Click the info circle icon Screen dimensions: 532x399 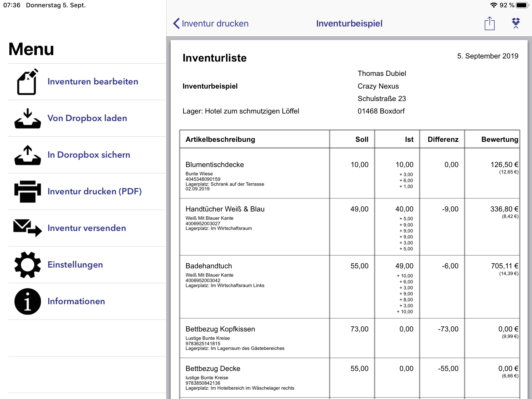tap(28, 301)
